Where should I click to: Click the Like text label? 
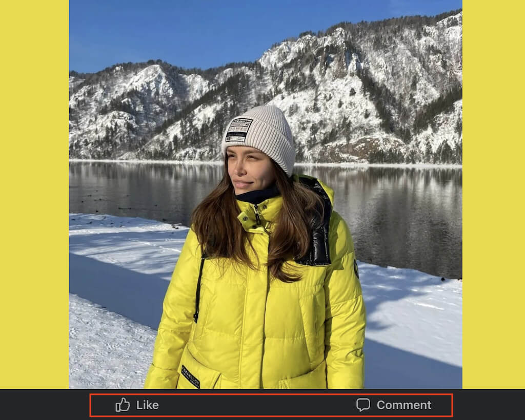click(147, 405)
